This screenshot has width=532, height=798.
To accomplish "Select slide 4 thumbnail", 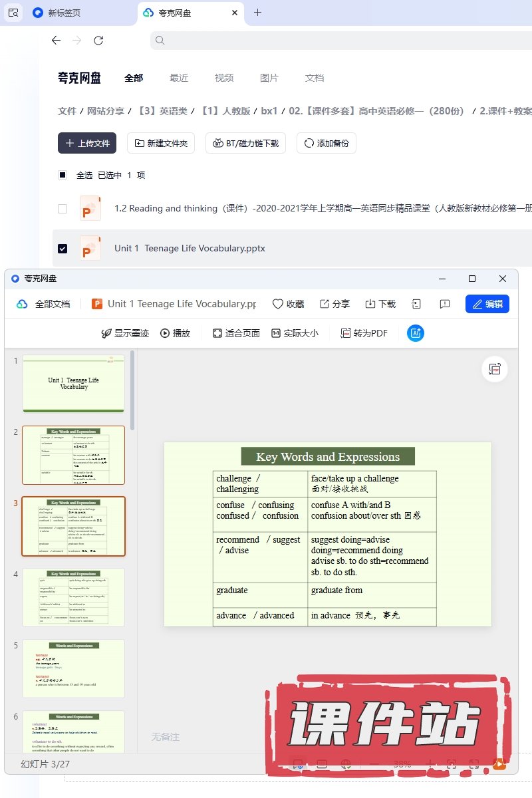I will coord(73,597).
